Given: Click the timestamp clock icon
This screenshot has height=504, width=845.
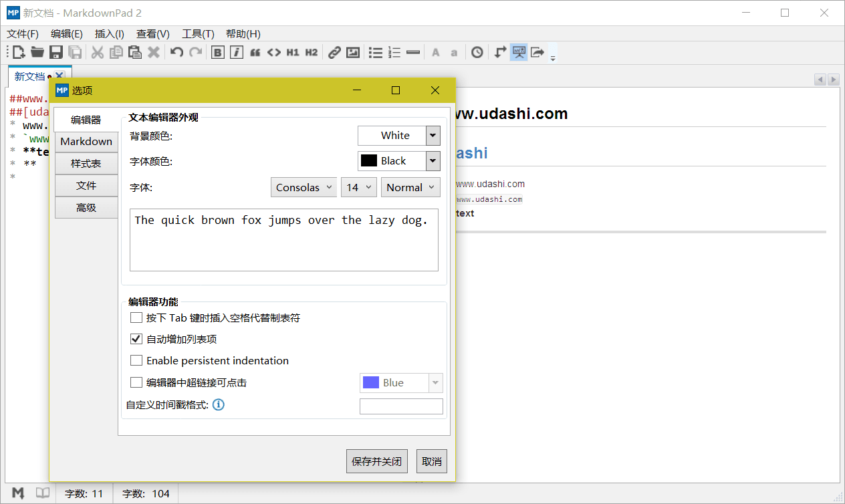Looking at the screenshot, I should (477, 52).
